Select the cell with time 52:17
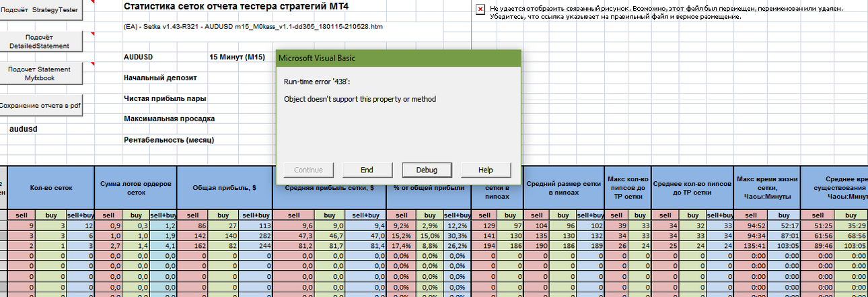This screenshot has width=868, height=297. coord(783,225)
